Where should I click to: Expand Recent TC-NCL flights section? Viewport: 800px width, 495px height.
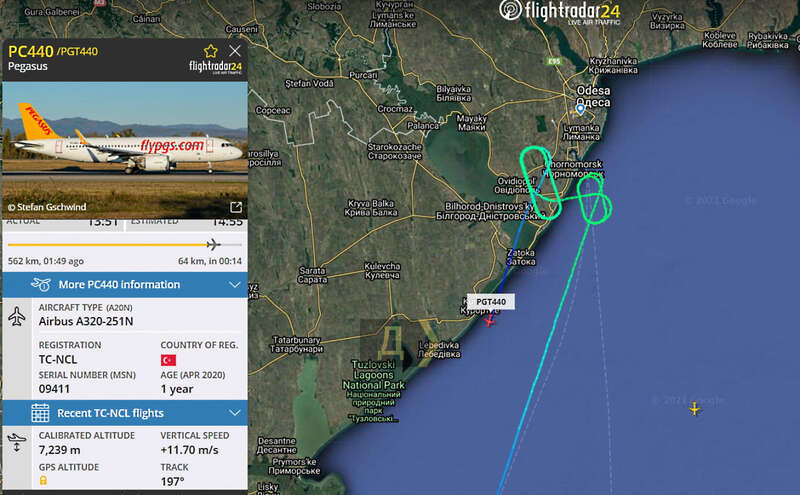[x=125, y=413]
